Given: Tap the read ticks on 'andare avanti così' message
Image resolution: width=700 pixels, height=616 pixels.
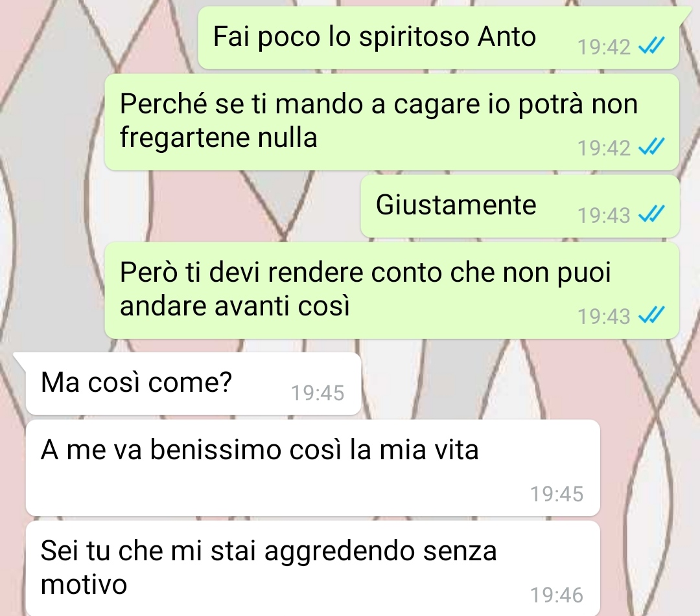Looking at the screenshot, I should pos(652,315).
